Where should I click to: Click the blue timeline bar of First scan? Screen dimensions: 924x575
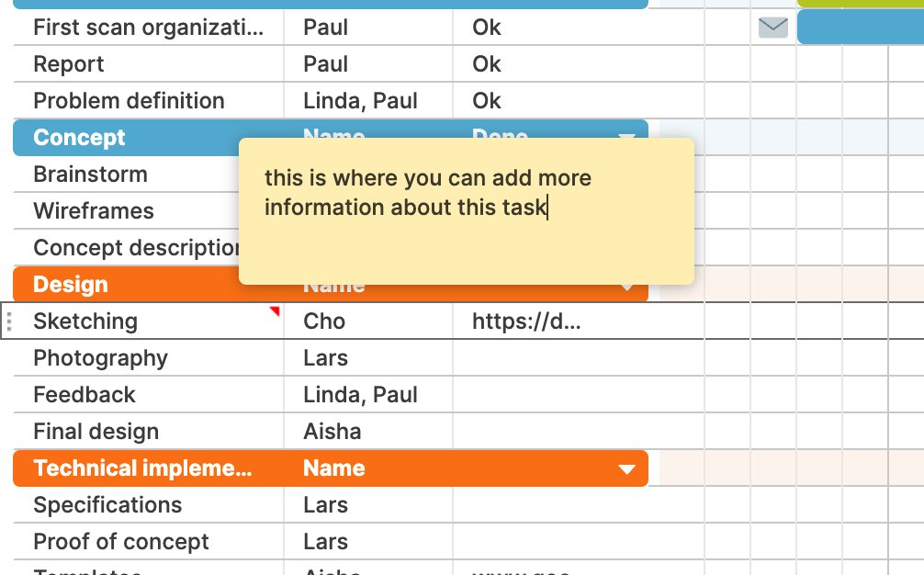[861, 28]
